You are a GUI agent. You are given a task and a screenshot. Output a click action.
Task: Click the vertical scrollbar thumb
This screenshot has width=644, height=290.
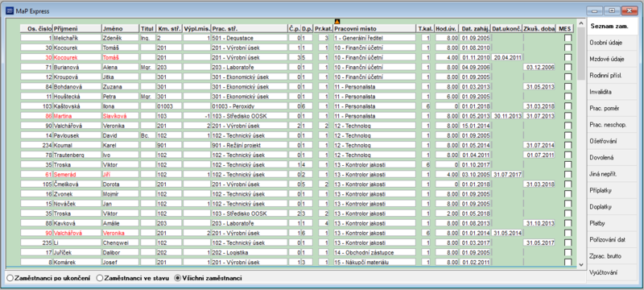tap(580, 53)
